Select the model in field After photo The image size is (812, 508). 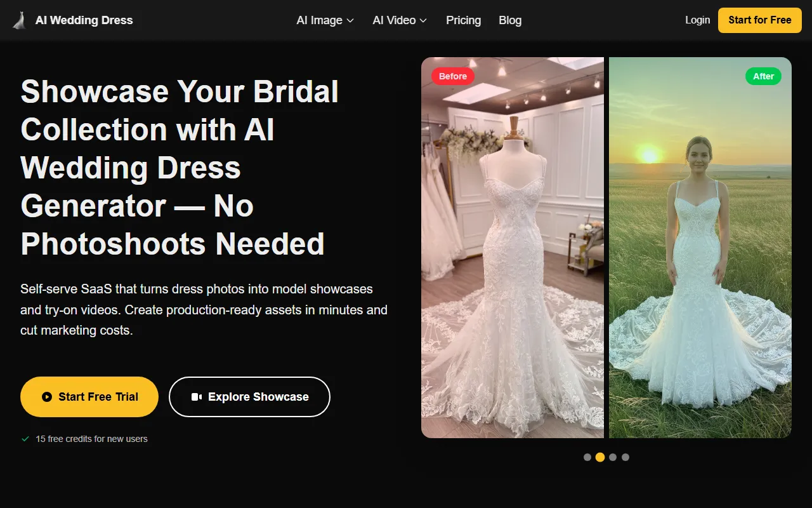tap(700, 267)
